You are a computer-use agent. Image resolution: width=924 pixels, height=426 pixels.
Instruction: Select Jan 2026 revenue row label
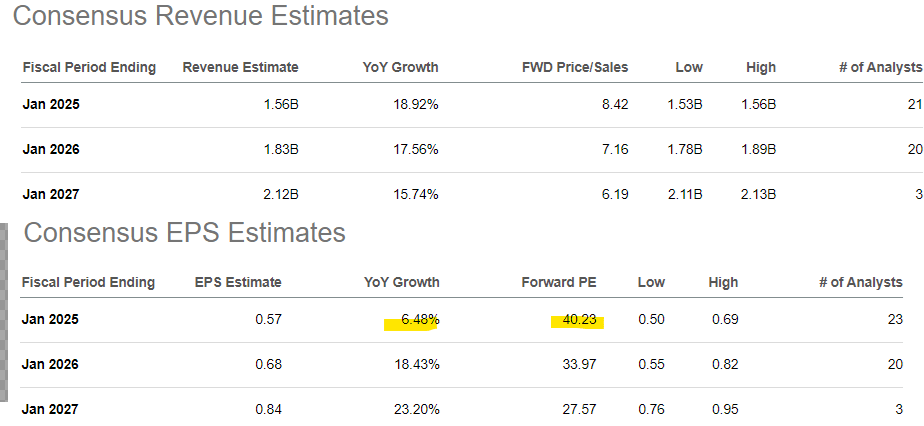51,149
